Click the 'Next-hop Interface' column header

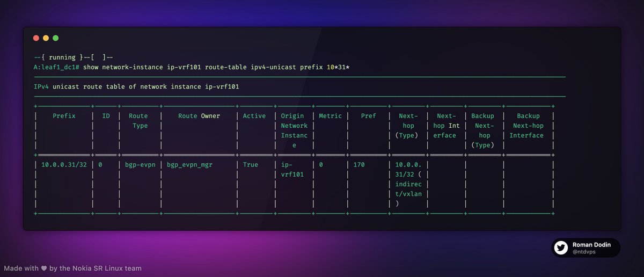coord(446,126)
